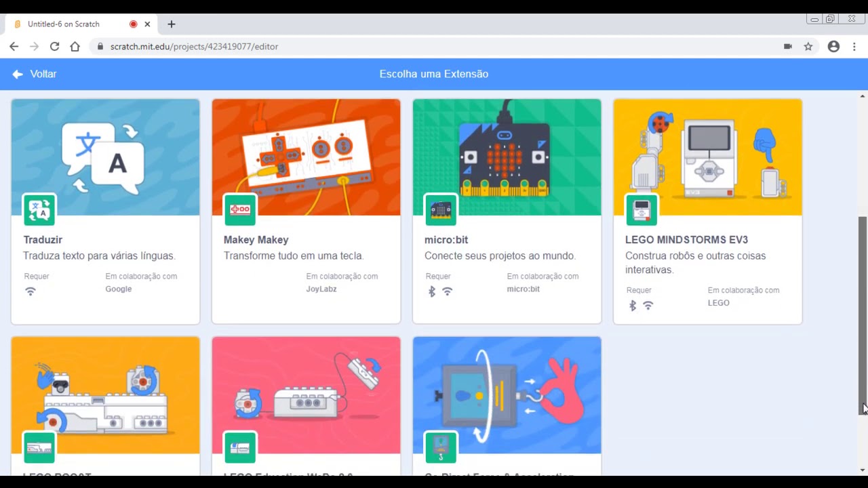Select the Traduzir extension title
Viewport: 868px width, 488px height.
click(x=43, y=240)
